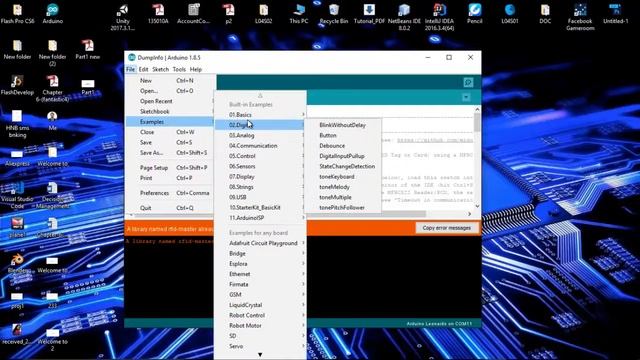
Task: Choose Quit from File menu
Action: pyautogui.click(x=169, y=208)
